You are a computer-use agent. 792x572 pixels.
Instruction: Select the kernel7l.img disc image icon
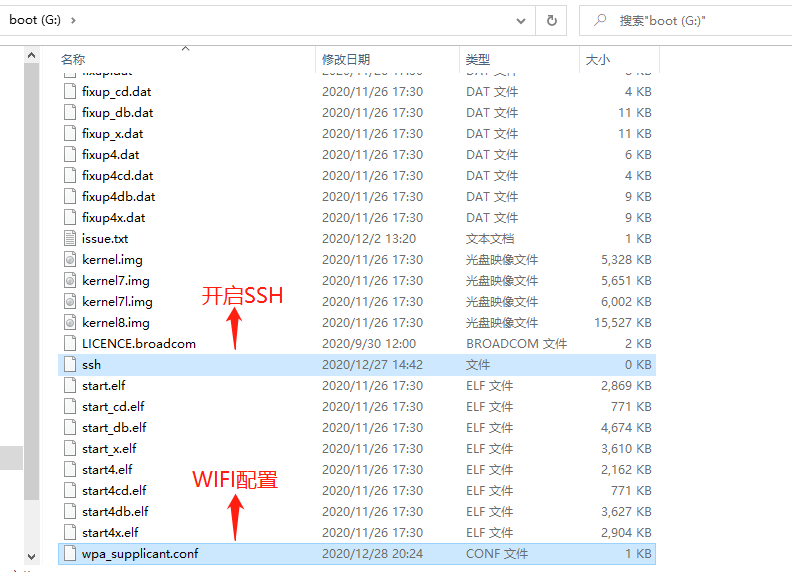point(69,302)
